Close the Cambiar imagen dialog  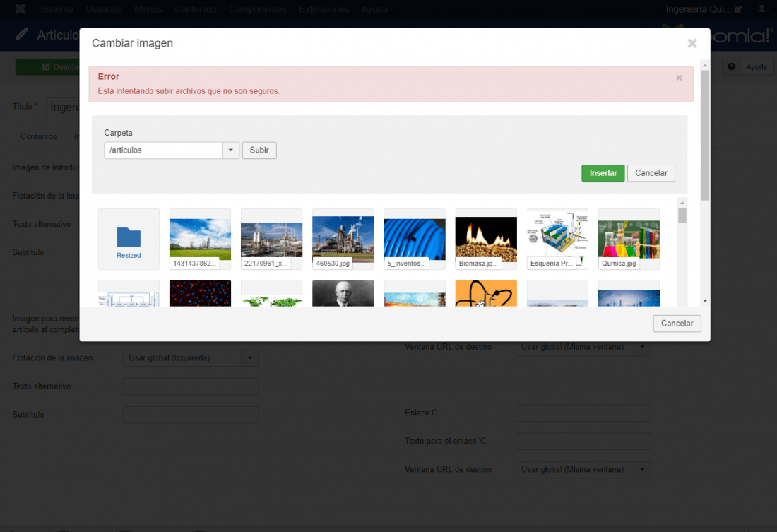pyautogui.click(x=692, y=43)
